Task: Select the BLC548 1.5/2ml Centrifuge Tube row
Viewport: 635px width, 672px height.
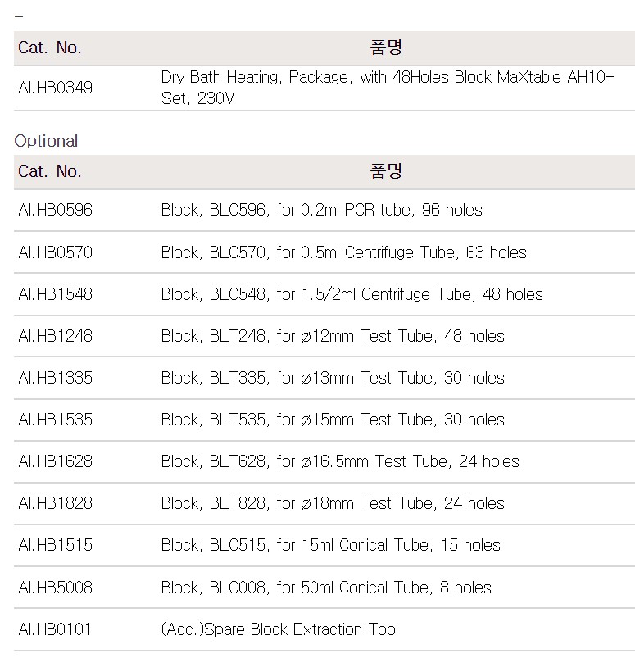Action: [352, 294]
